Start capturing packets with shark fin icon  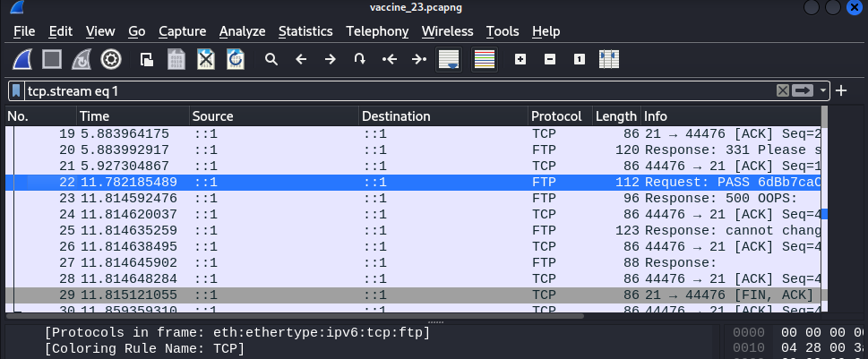22,59
